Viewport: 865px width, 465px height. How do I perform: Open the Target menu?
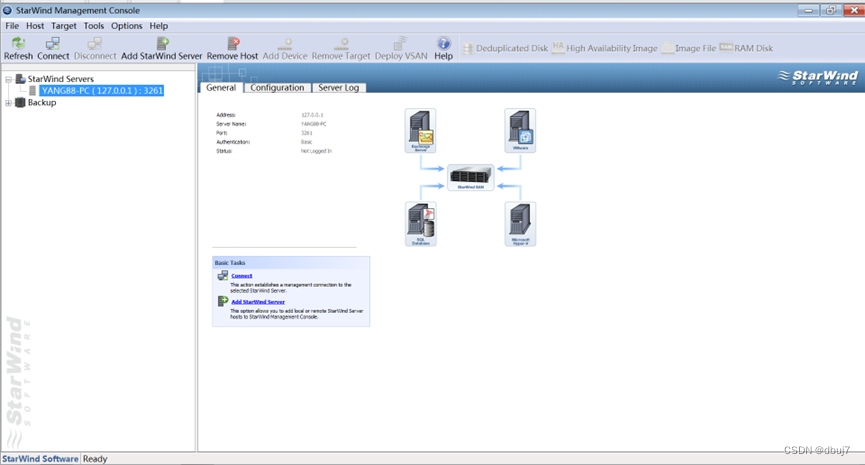coord(64,26)
